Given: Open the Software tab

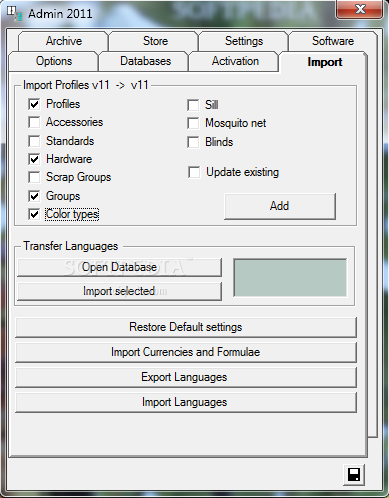Looking at the screenshot, I should 333,41.
